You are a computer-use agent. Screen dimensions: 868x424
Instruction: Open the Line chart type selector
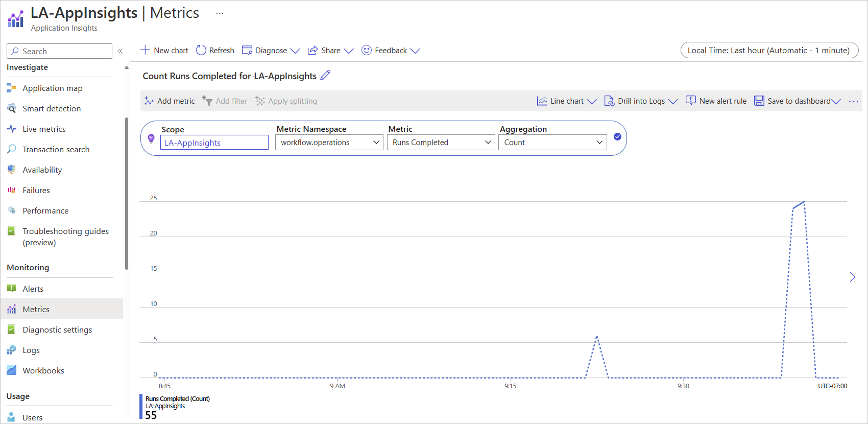[x=567, y=101]
